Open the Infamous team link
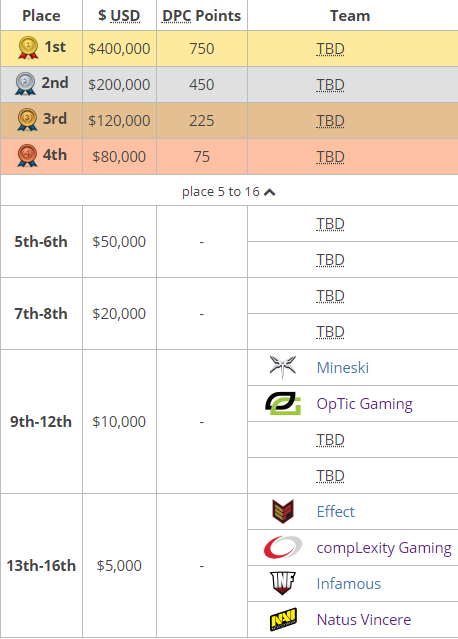Viewport: 458px width, 639px height. click(349, 584)
